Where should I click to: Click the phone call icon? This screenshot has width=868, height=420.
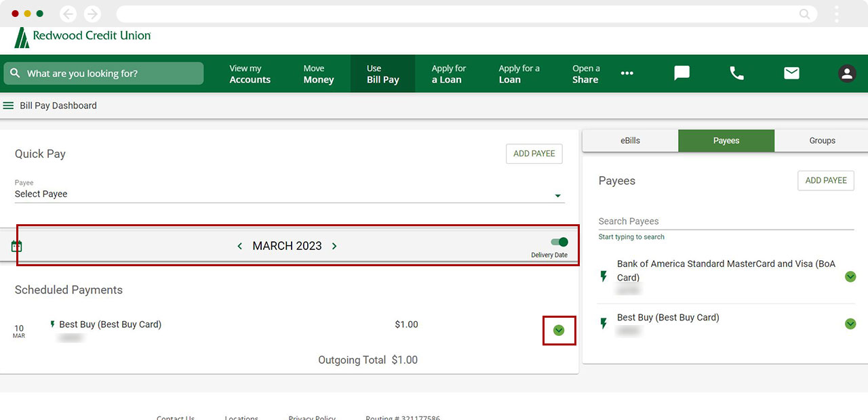click(736, 73)
